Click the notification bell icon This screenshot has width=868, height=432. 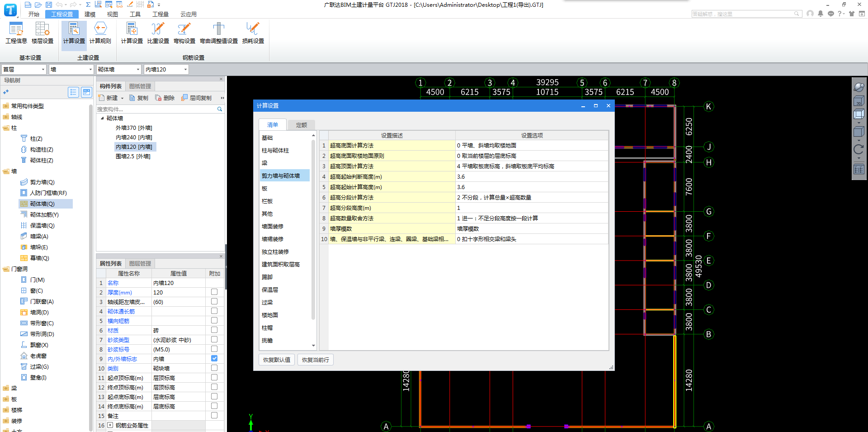click(821, 14)
